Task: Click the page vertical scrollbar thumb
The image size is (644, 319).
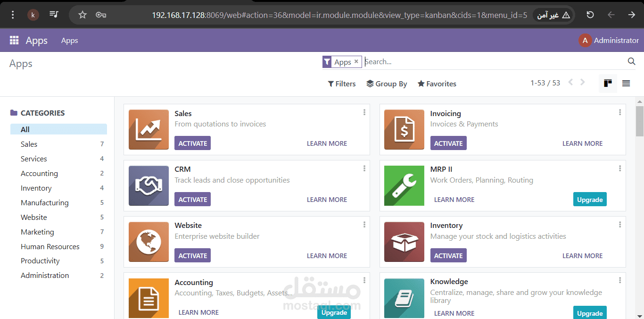Action: click(x=640, y=121)
